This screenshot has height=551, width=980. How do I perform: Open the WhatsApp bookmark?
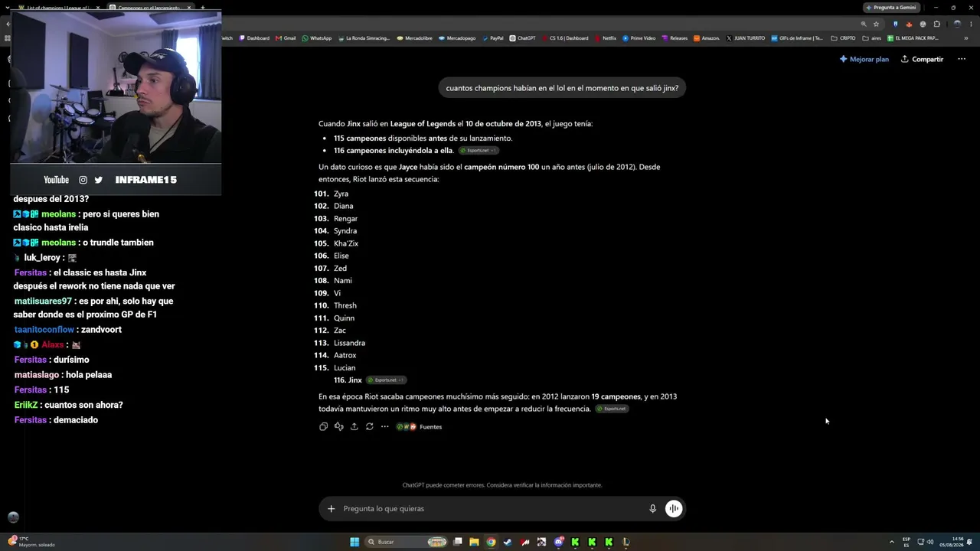tap(317, 38)
